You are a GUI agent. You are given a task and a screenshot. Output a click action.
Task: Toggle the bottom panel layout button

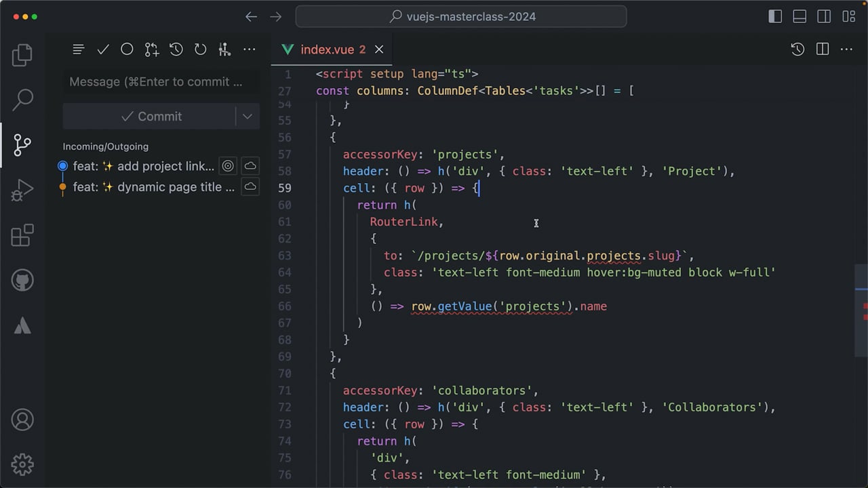click(x=800, y=16)
